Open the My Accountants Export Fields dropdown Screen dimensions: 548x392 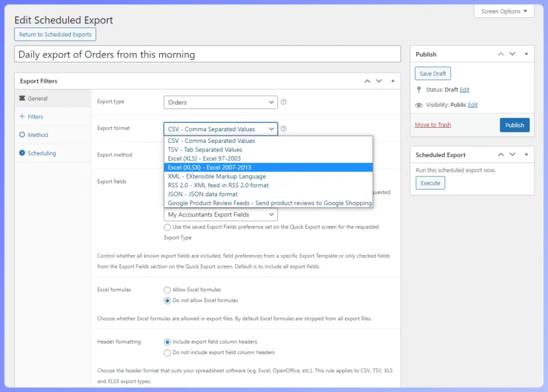pos(220,214)
